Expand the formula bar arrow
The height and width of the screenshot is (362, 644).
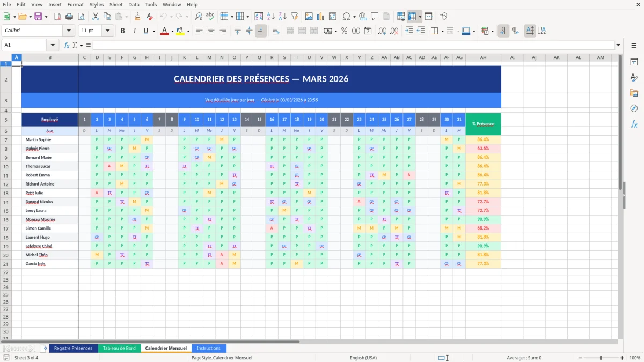tap(618, 45)
